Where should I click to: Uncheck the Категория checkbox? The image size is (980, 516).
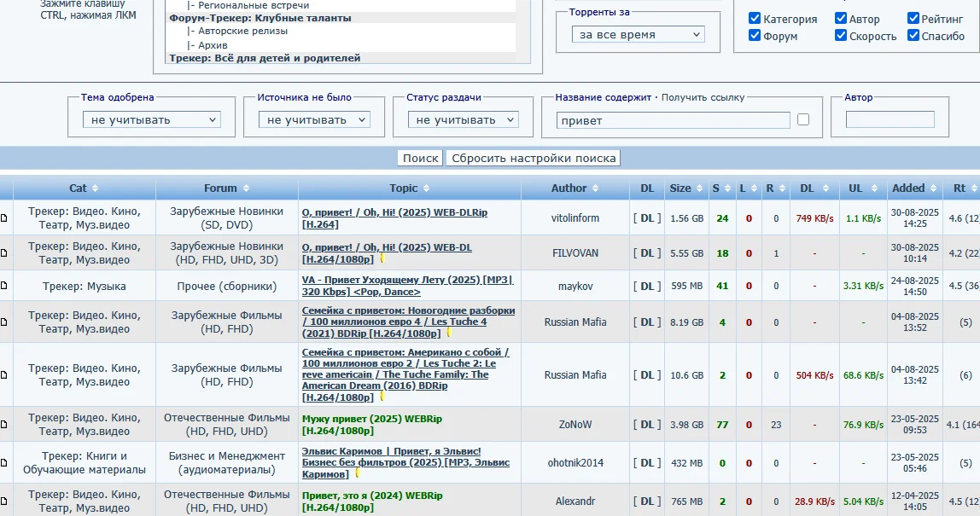755,19
